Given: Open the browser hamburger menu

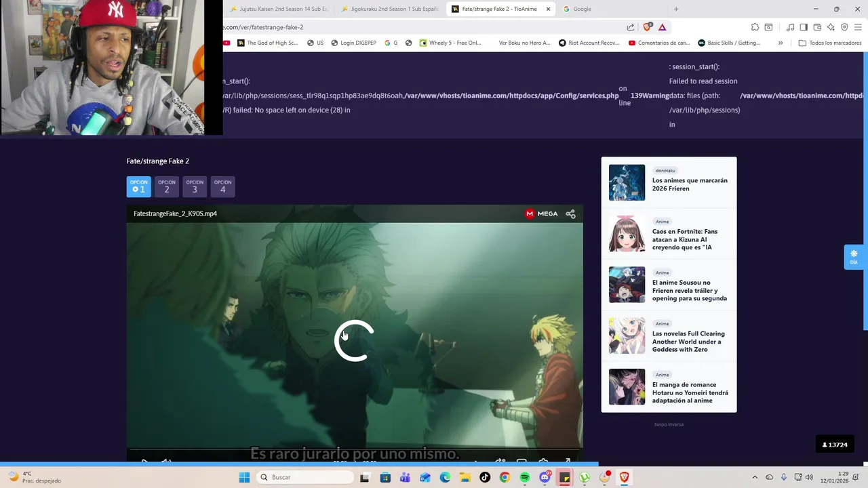Looking at the screenshot, I should 858,27.
